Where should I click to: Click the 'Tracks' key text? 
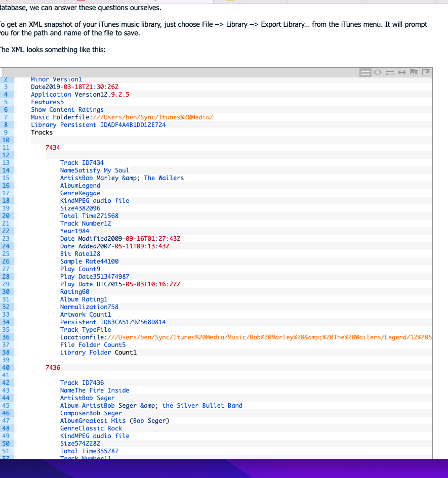pos(42,133)
